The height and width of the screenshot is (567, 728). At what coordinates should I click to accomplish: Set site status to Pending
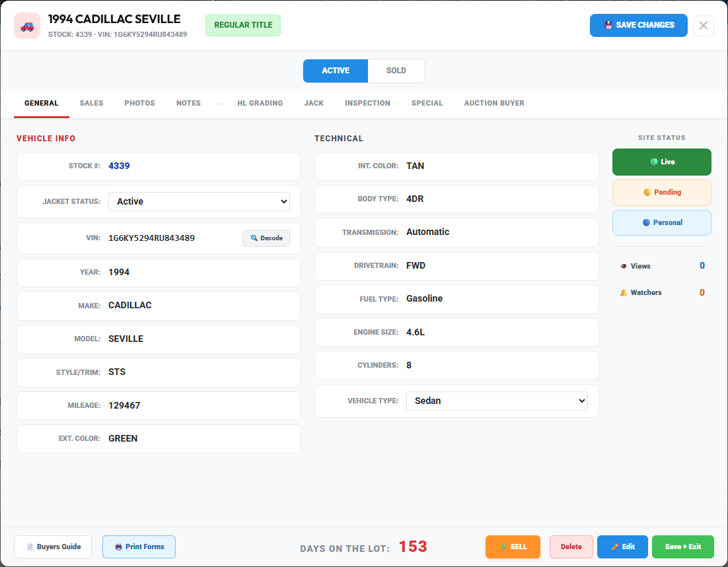661,192
